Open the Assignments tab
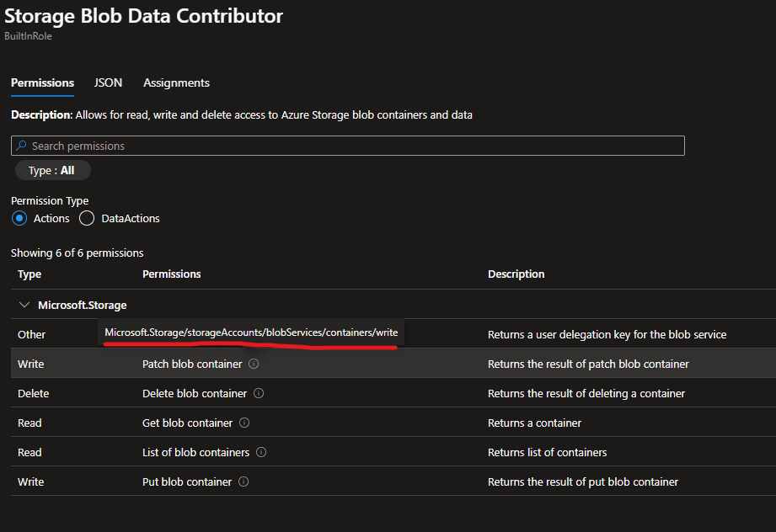This screenshot has height=532, width=776. (x=176, y=83)
